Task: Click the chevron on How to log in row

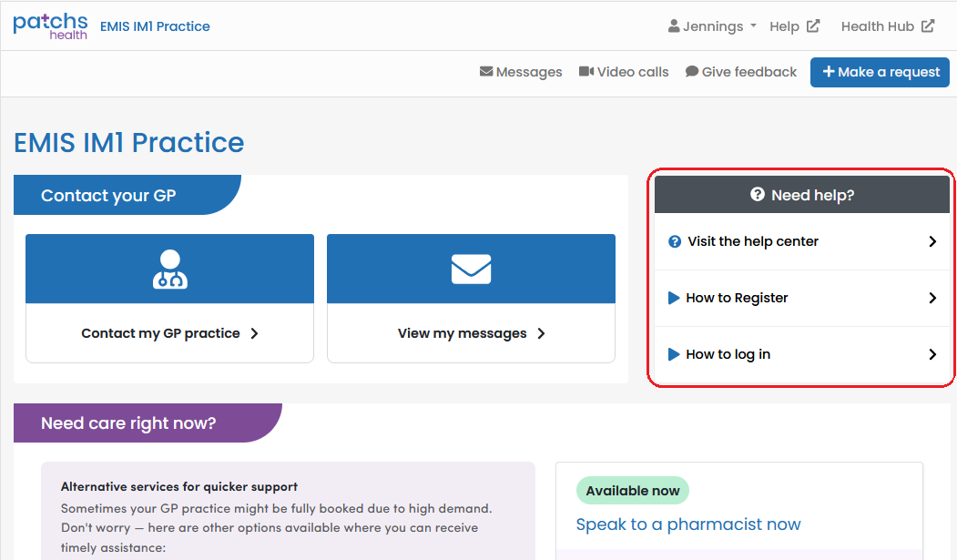Action: pos(932,354)
